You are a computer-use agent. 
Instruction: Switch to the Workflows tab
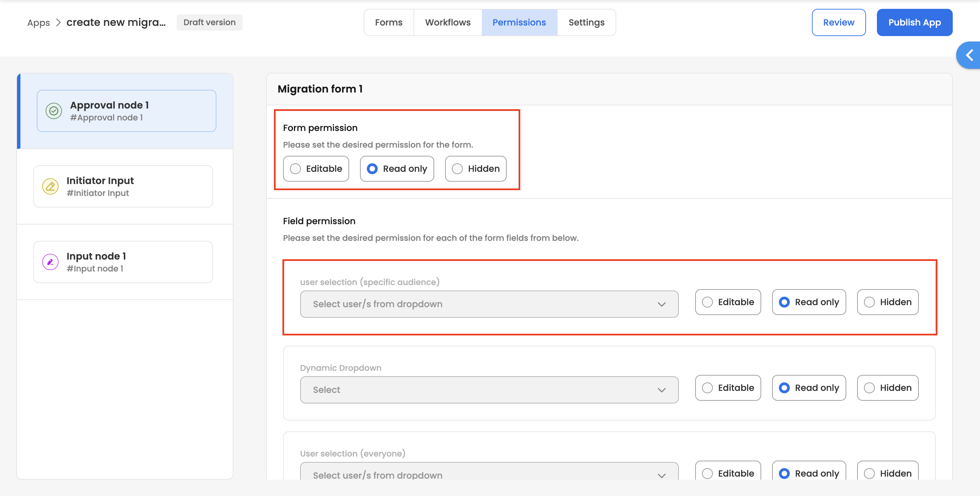[447, 22]
